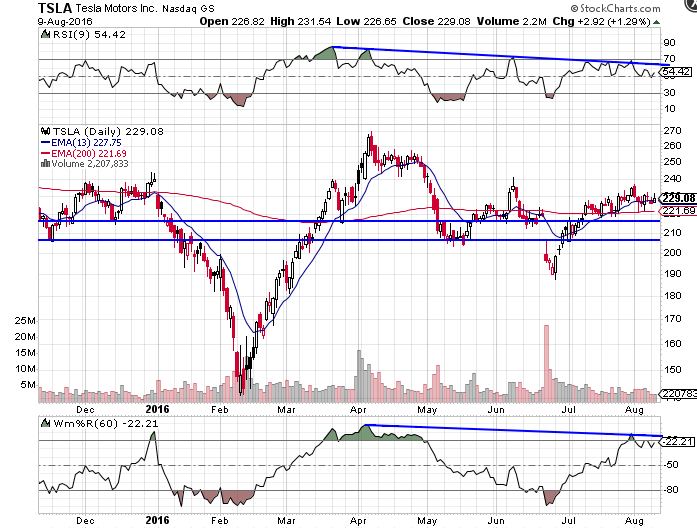Click 2016 on the price chart date axis
The height and width of the screenshot is (529, 697).
point(157,409)
